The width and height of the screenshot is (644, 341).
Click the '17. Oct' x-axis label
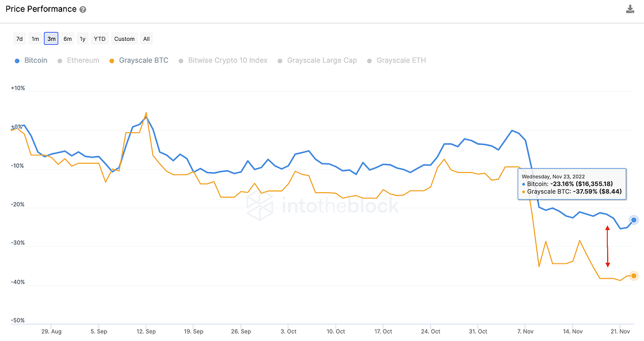click(383, 331)
